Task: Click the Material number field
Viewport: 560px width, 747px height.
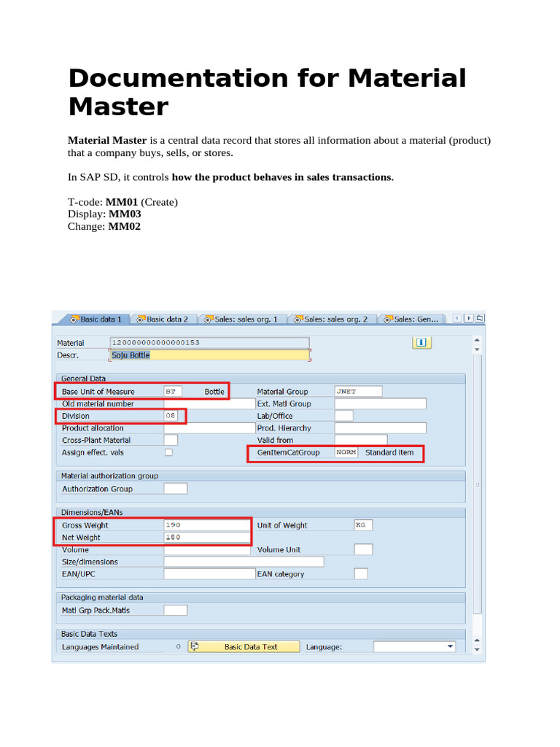Action: tap(209, 343)
